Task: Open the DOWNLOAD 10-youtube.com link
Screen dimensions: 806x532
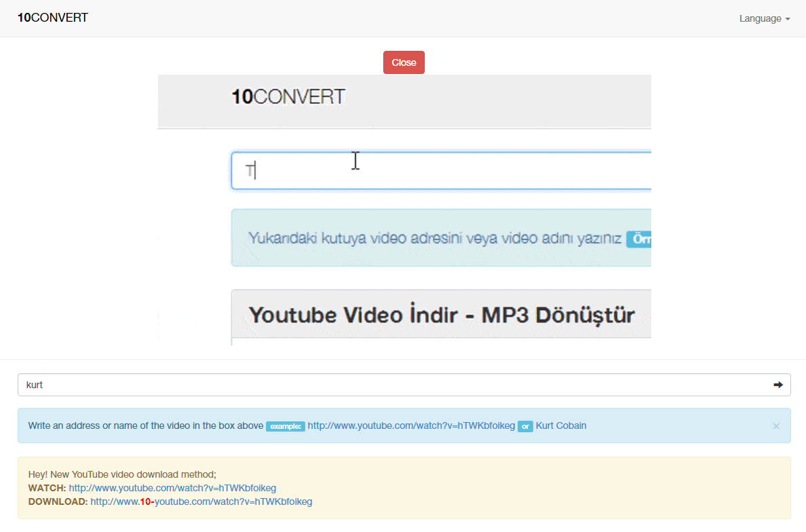Action: pos(201,502)
